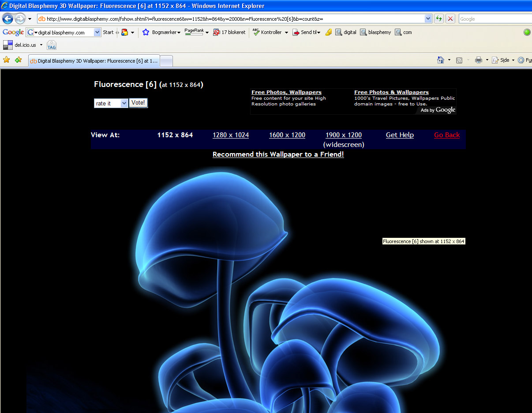Stop loading with the red X icon

coord(450,19)
